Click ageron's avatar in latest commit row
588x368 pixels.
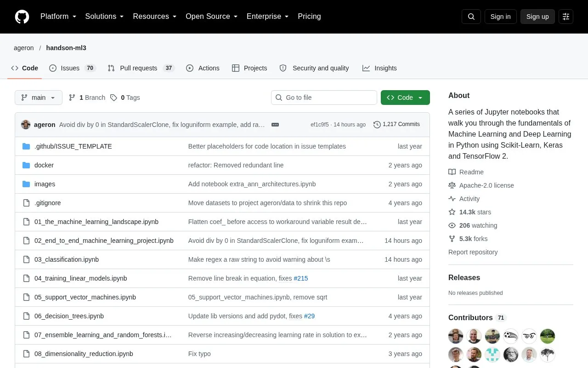(x=26, y=125)
